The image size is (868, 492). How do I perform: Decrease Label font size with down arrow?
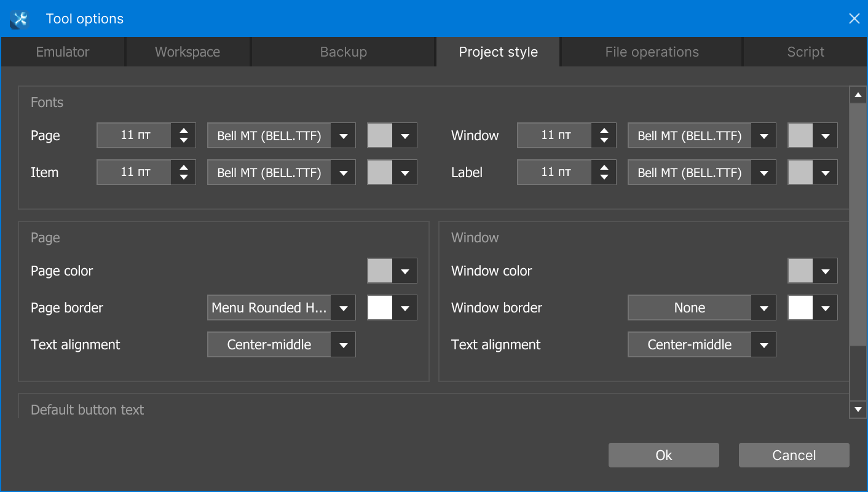pyautogui.click(x=604, y=178)
